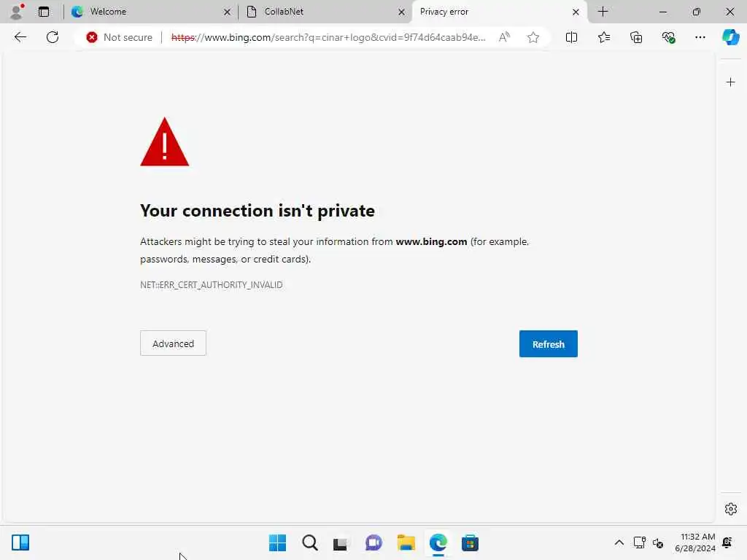The image size is (747, 560).
Task: Open Settings and more ellipsis menu
Action: 700,37
